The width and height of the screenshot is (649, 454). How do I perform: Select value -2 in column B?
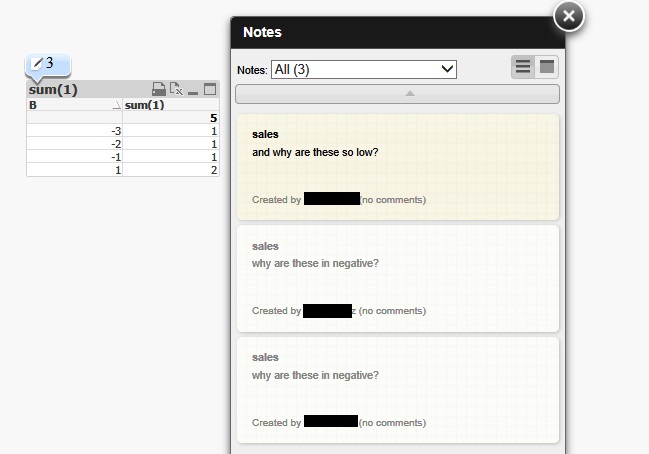coord(75,144)
